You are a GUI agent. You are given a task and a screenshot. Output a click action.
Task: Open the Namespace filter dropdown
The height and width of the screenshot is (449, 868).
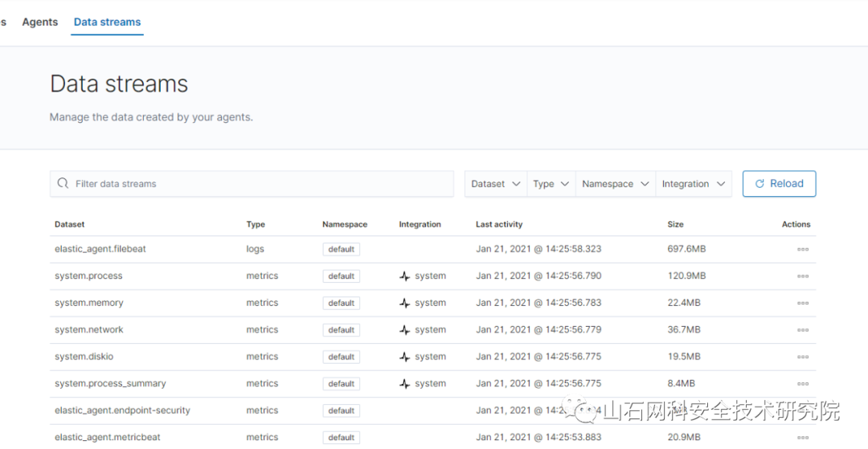click(x=615, y=184)
